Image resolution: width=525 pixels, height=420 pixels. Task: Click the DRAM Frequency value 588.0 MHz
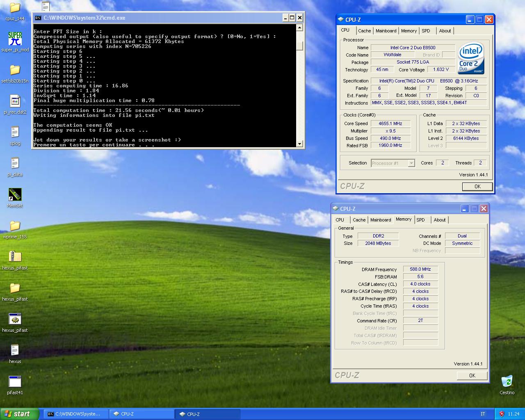pos(420,269)
